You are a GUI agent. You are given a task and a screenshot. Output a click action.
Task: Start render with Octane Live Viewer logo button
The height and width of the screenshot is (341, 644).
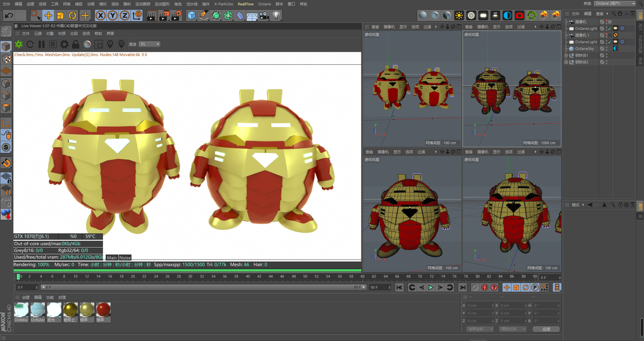coord(19,44)
